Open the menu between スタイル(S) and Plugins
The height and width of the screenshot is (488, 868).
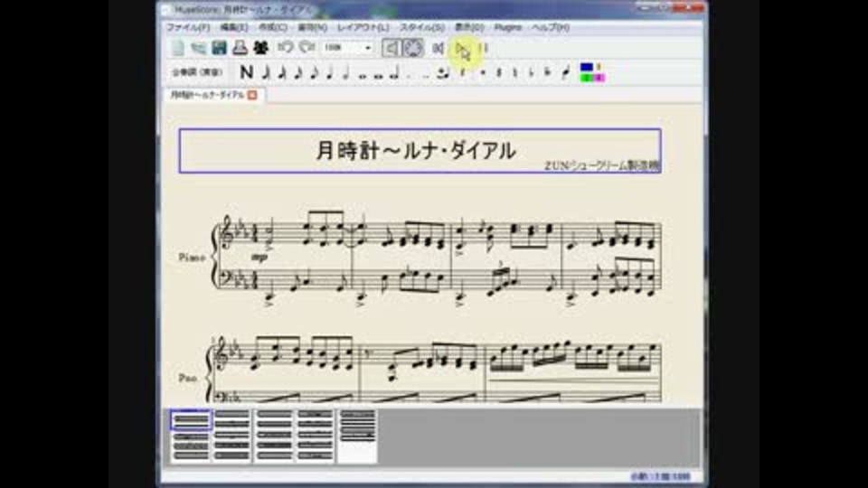(469, 27)
